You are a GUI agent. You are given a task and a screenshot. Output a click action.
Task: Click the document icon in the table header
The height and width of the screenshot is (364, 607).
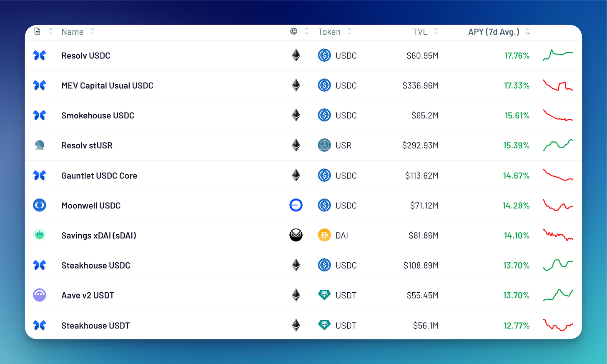(x=37, y=31)
